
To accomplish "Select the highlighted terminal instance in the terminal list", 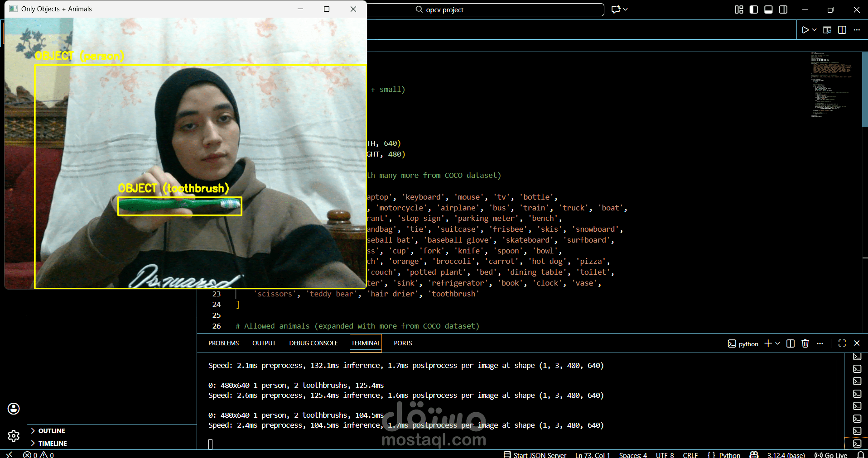I will (x=857, y=444).
